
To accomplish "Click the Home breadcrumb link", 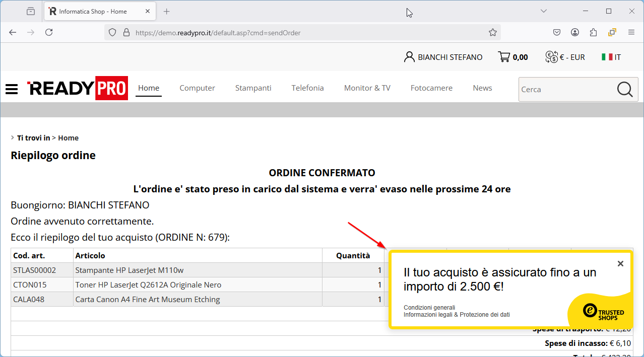I will pyautogui.click(x=68, y=138).
